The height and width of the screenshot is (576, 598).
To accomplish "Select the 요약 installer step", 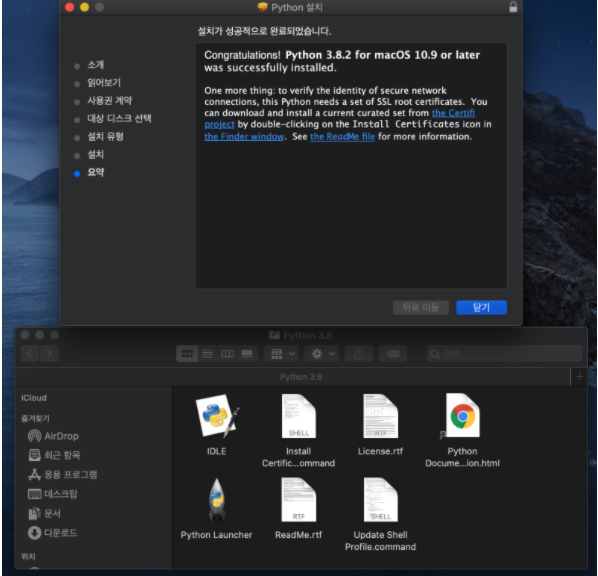I will (95, 172).
